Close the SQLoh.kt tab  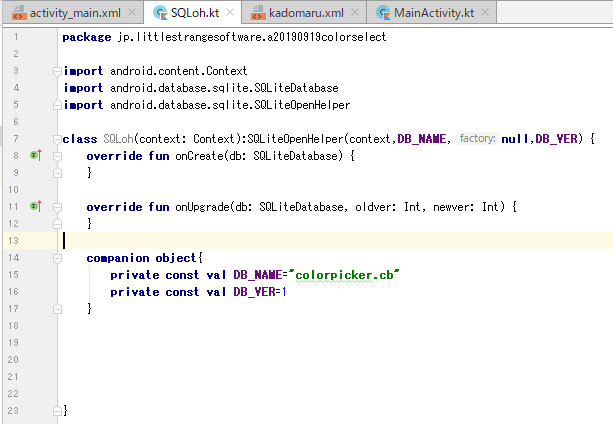230,13
